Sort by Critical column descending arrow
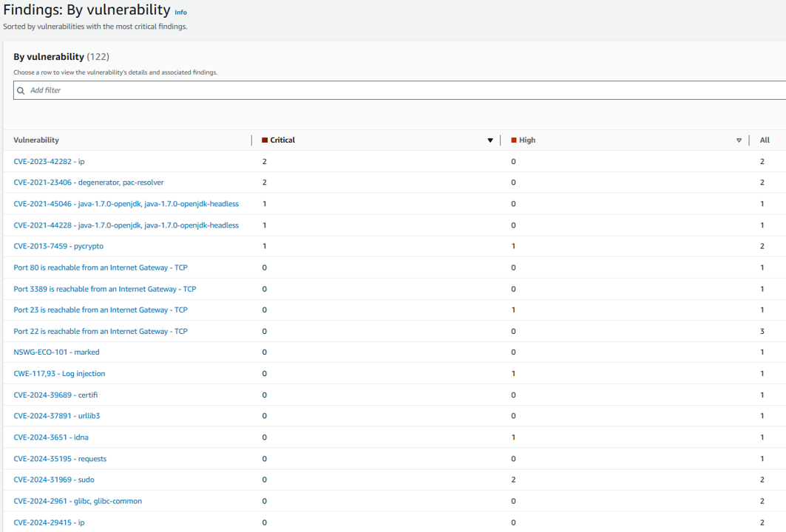Viewport: 786px width, 532px height. (x=489, y=140)
